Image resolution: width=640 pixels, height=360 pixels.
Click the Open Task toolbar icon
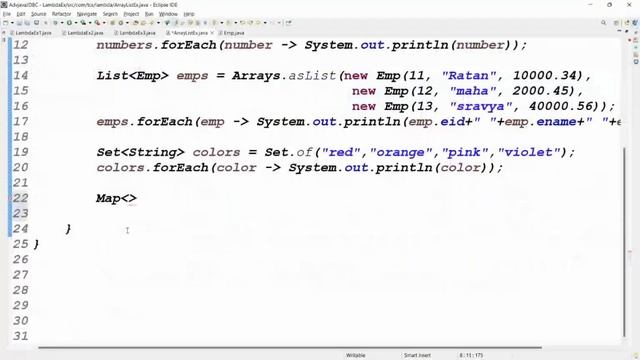tap(144, 23)
